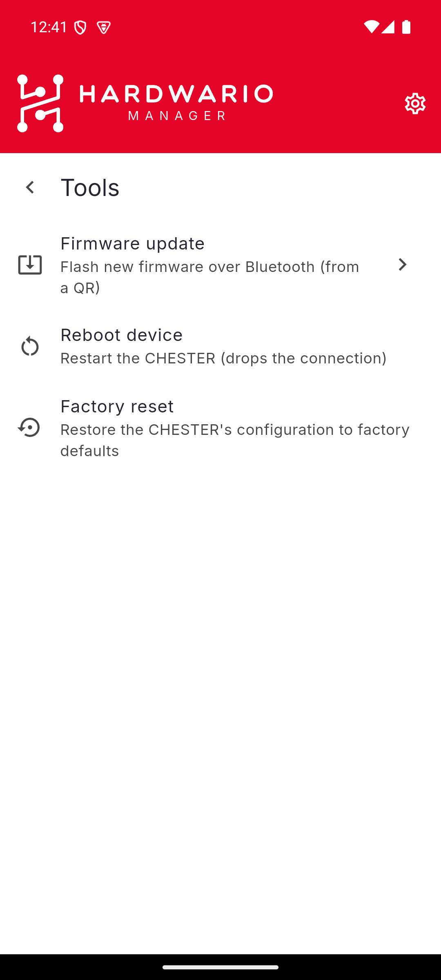Screen dimensions: 441x980
Task: Tap the circular reboot arrow icon
Action: 30,346
